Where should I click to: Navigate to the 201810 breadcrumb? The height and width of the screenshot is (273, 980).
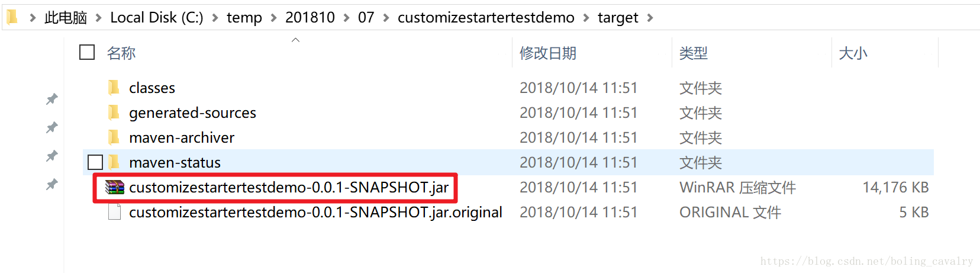(310, 18)
